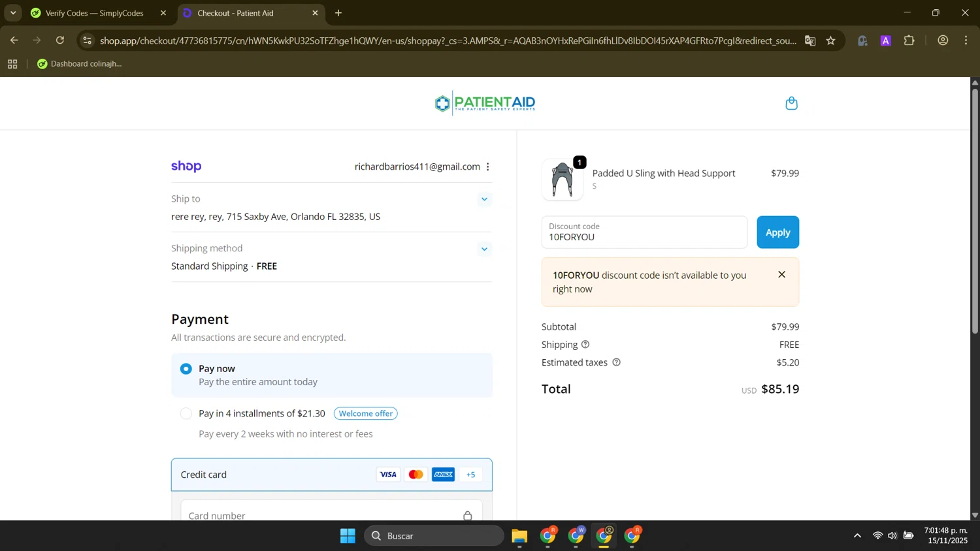Click the Visa card icon
The height and width of the screenshot is (551, 980).
pos(388,475)
